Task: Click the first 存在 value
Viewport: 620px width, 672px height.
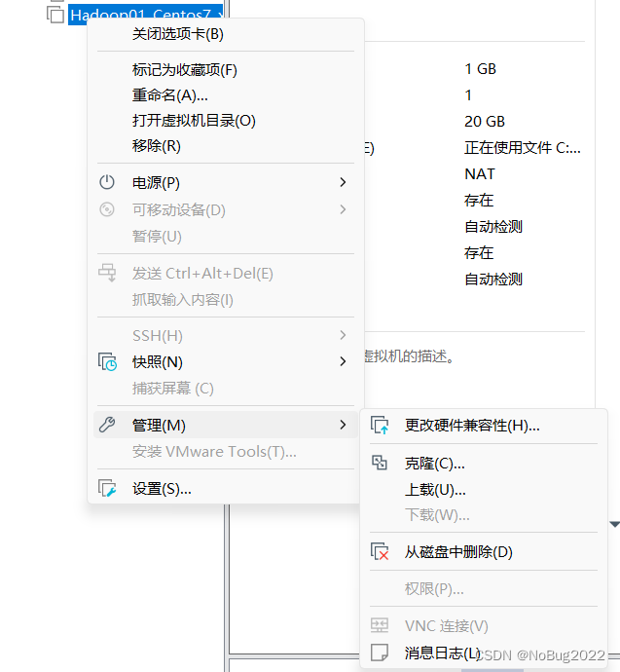Action: pyautogui.click(x=479, y=201)
